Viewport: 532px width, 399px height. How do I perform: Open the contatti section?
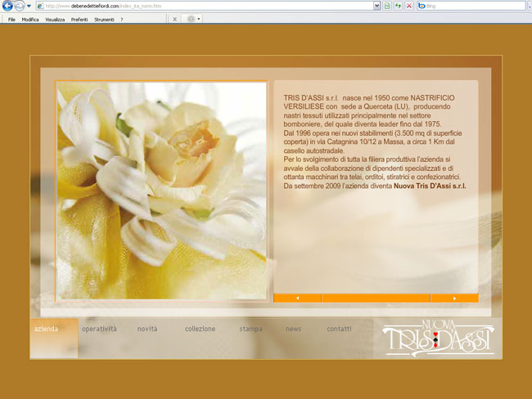coord(340,329)
